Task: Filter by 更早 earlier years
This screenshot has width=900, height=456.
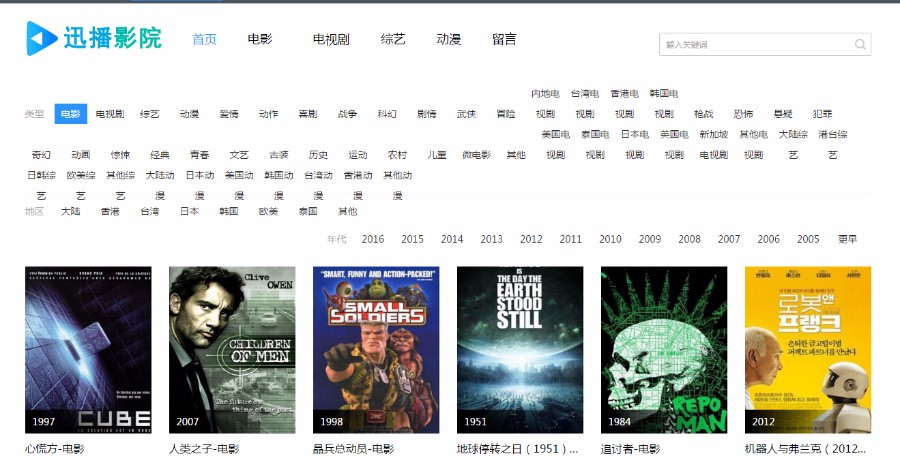Action: point(847,239)
